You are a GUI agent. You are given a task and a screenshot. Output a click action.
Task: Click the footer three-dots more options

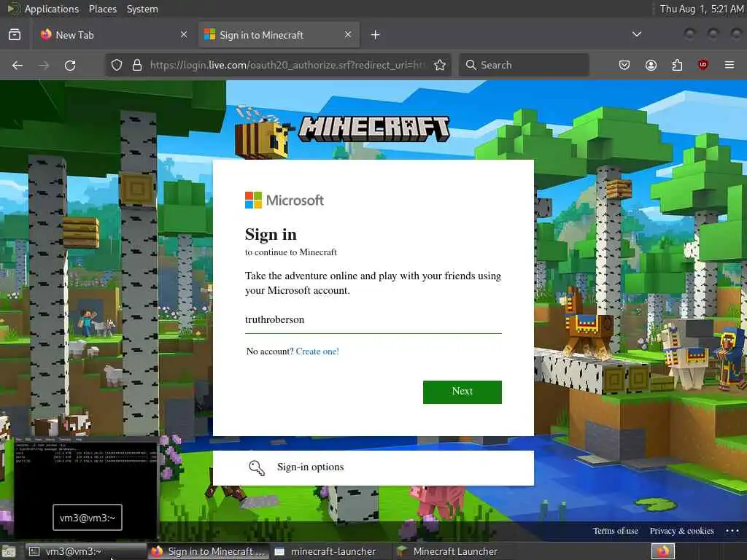[x=732, y=531]
